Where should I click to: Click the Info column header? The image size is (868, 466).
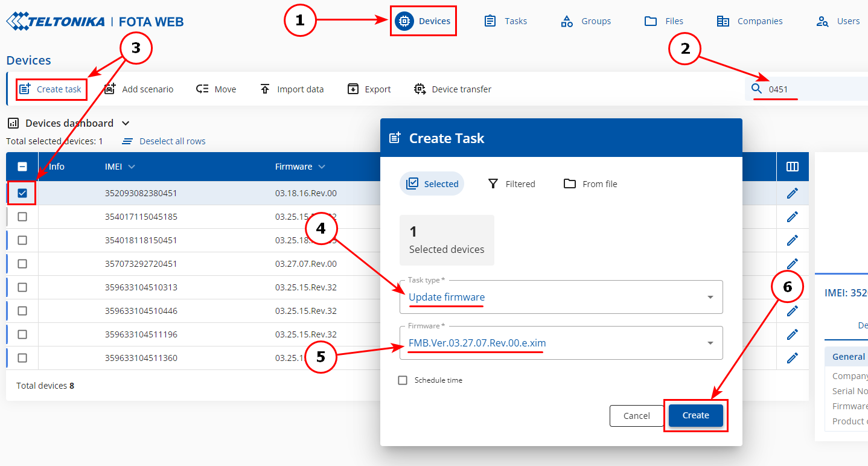point(57,167)
